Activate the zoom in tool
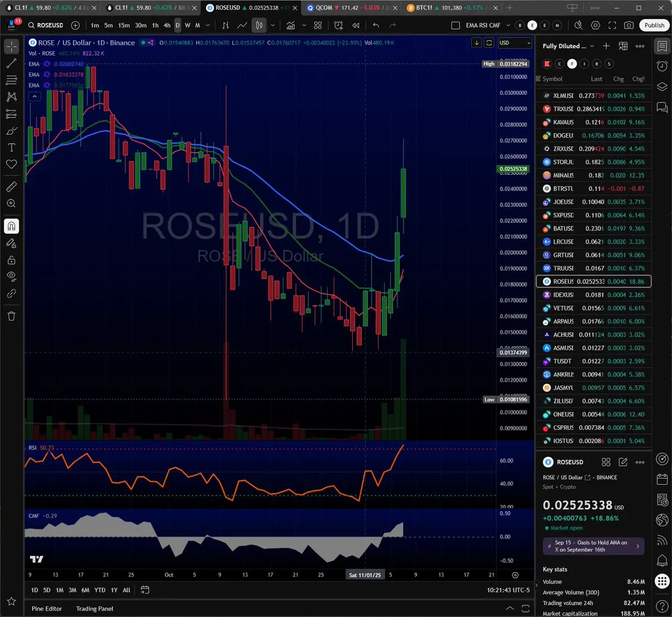This screenshot has width=672, height=617. click(x=11, y=203)
